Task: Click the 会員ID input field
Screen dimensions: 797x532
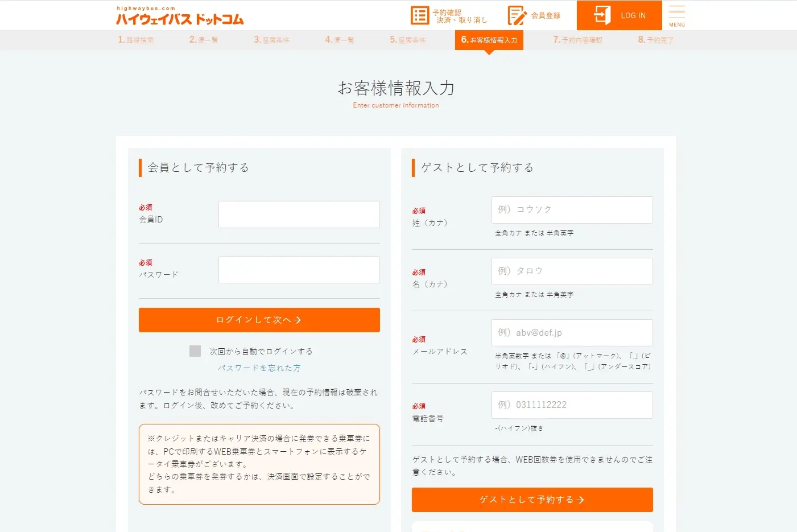Action: [x=299, y=215]
